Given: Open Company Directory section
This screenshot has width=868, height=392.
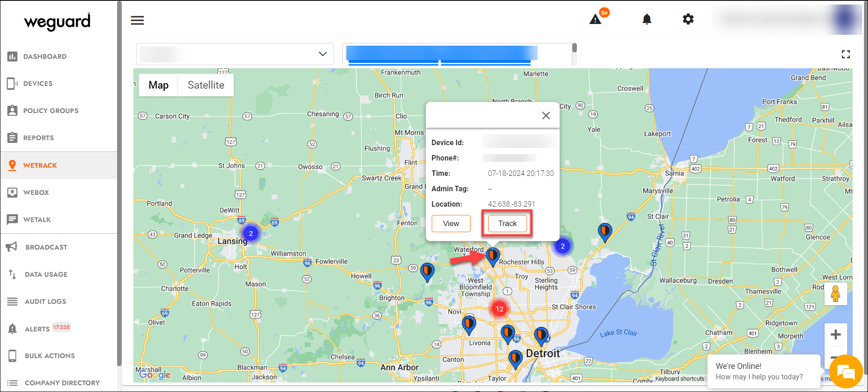Looking at the screenshot, I should 62,383.
